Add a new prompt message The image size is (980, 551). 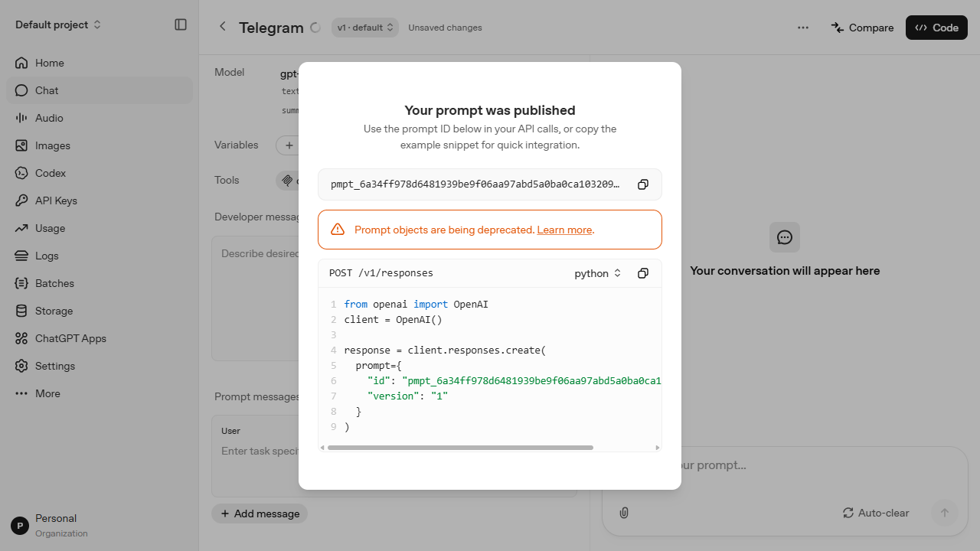(260, 514)
